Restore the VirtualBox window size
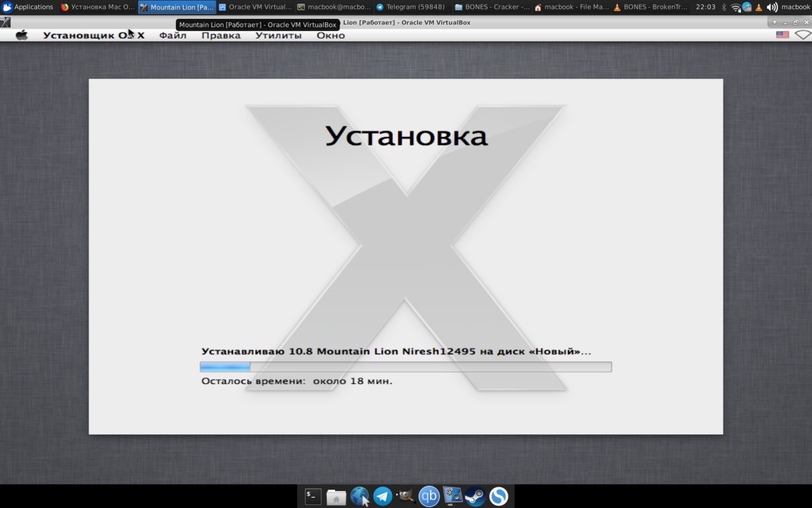Screen dimensions: 812x508 (x=796, y=22)
